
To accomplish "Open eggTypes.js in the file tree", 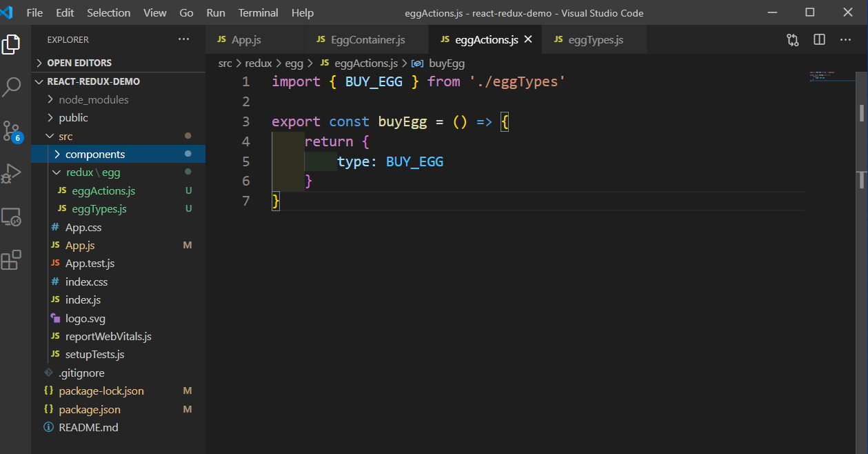I will click(x=119, y=208).
